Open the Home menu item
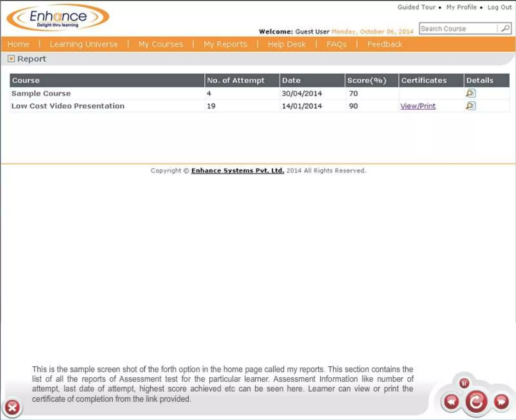516x420 pixels. coord(18,44)
